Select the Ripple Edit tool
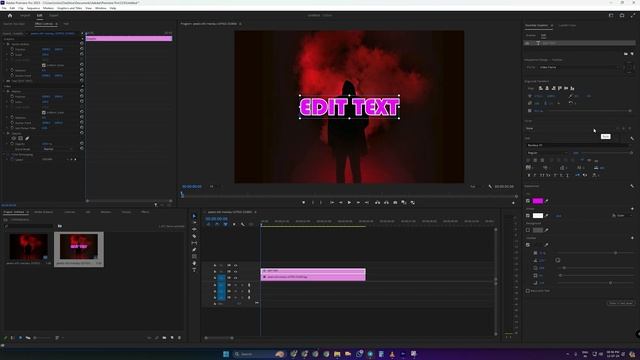Image resolution: width=640 pixels, height=360 pixels. [194, 229]
